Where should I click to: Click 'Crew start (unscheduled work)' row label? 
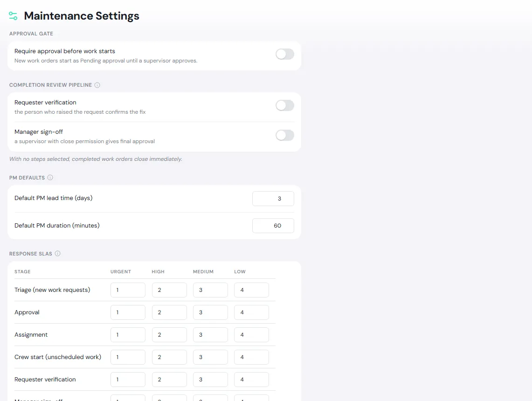point(58,357)
